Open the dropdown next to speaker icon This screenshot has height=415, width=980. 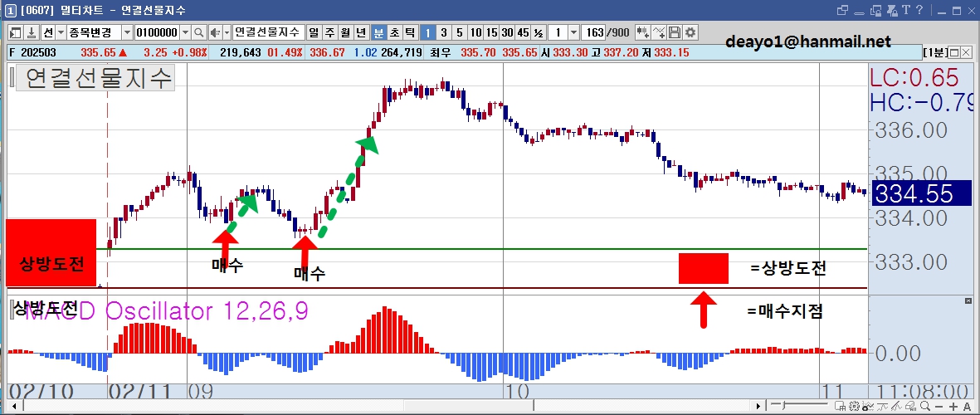click(227, 32)
